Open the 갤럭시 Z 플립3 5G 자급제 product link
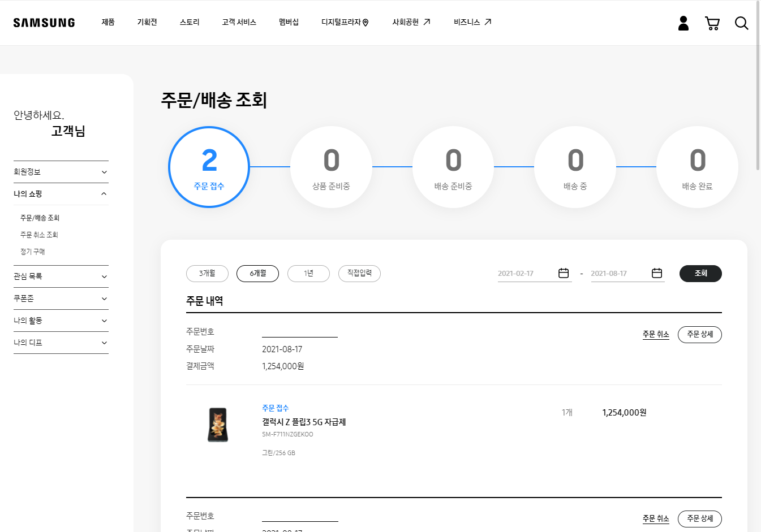This screenshot has height=532, width=761. coord(304,422)
